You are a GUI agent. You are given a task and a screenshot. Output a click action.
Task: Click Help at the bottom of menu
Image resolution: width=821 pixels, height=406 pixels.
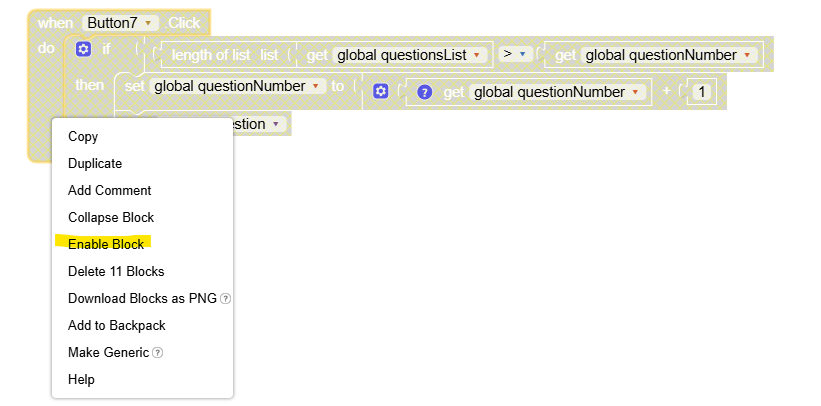coord(81,379)
